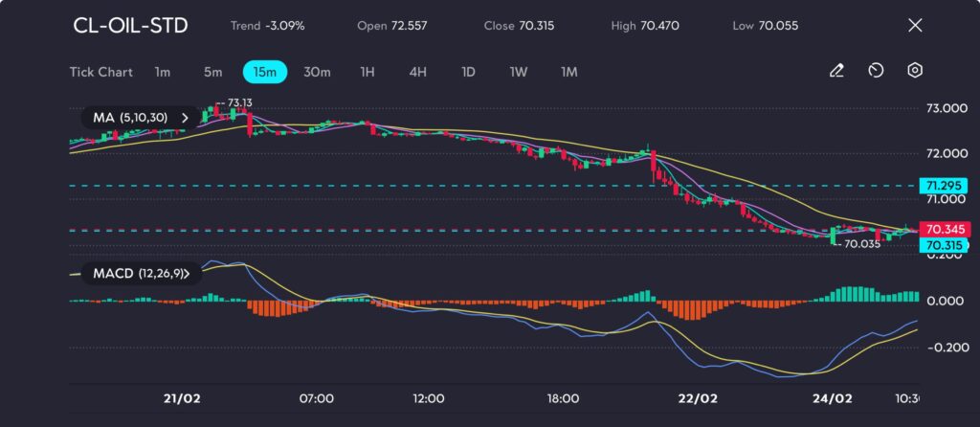The image size is (980, 427).
Task: Expand the MA (5,10,30) indicator
Action: [142, 118]
